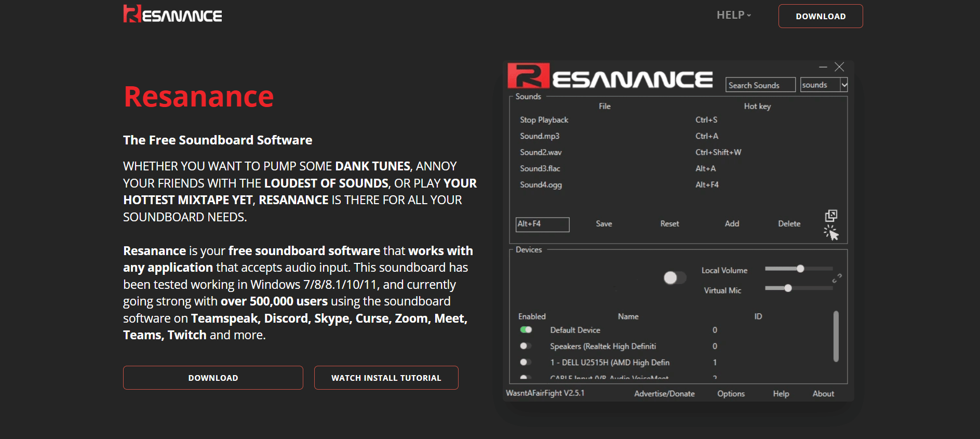Open the About menu item

823,394
